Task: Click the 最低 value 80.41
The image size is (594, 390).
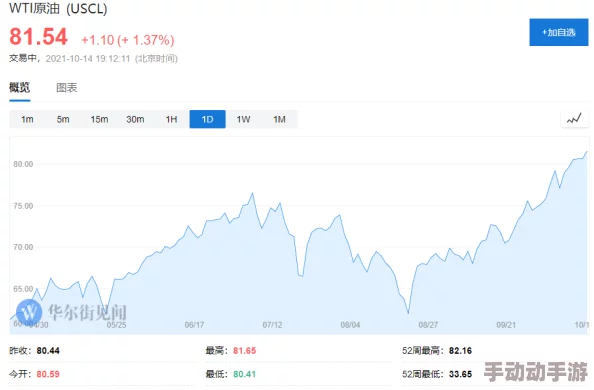Action: [244, 374]
